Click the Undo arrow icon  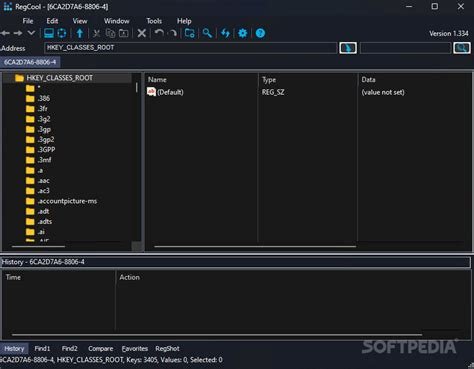tap(159, 33)
